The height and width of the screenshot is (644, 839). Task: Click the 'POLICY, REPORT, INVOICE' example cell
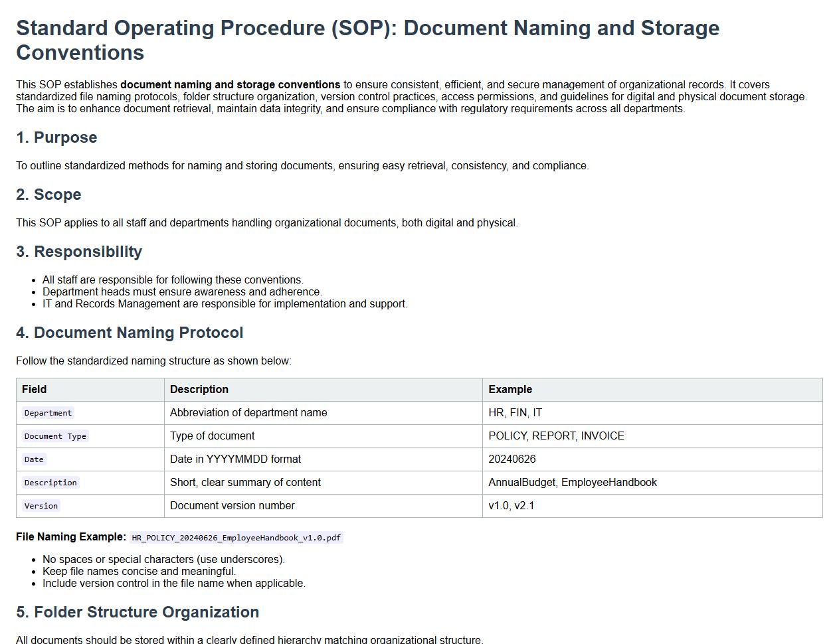coord(556,436)
